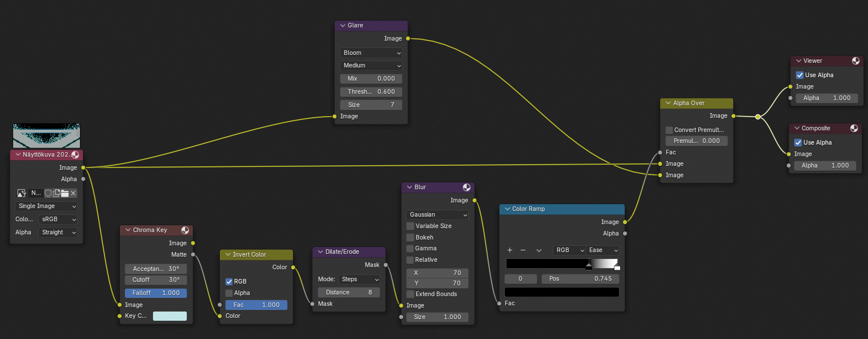Toggle preview icon on Chroma Key node
Screen dimensions: 868x339
[186, 230]
